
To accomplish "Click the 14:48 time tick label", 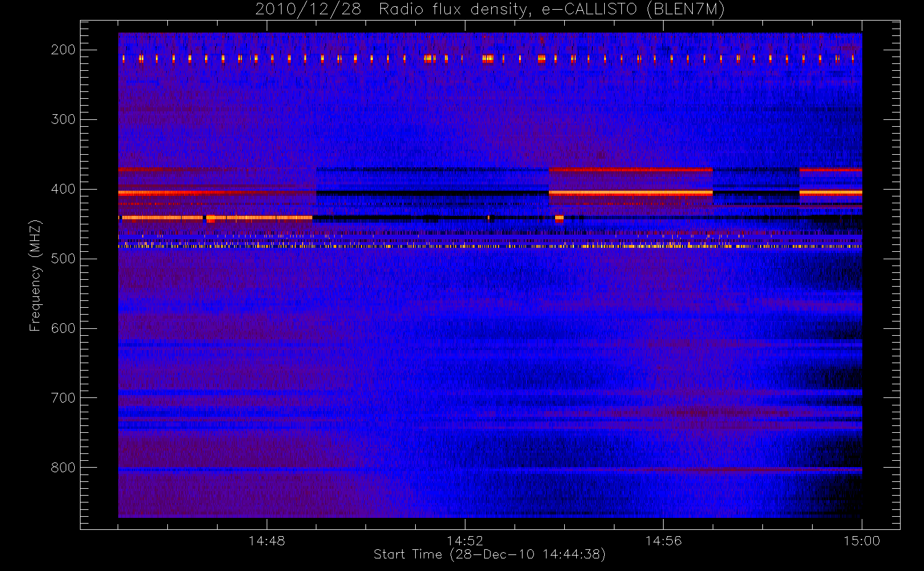I will (x=267, y=541).
